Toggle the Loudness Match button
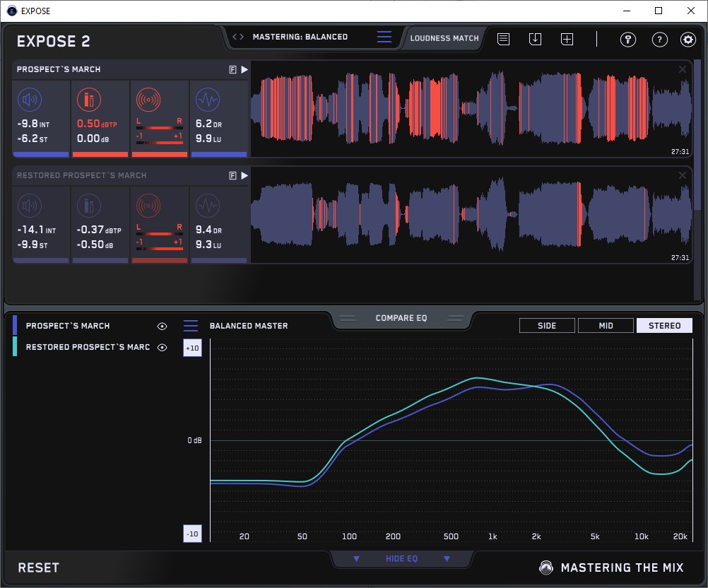Viewport: 708px width, 588px height. pyautogui.click(x=444, y=38)
